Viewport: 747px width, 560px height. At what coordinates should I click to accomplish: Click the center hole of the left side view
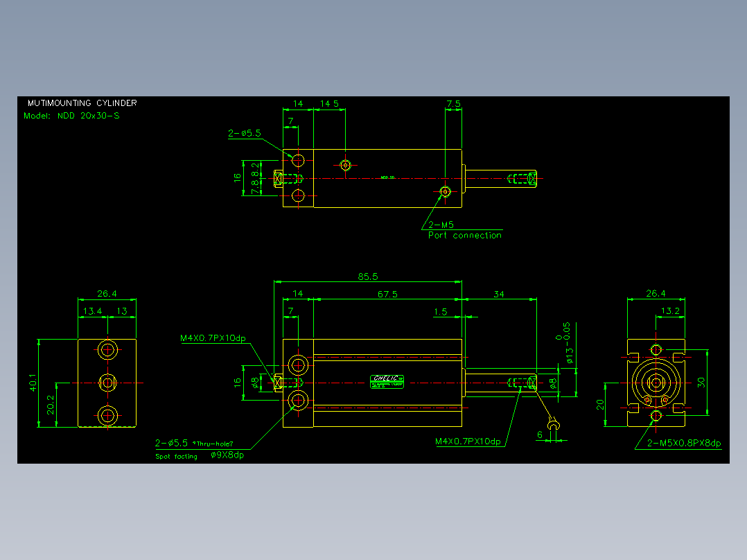pyautogui.click(x=107, y=383)
